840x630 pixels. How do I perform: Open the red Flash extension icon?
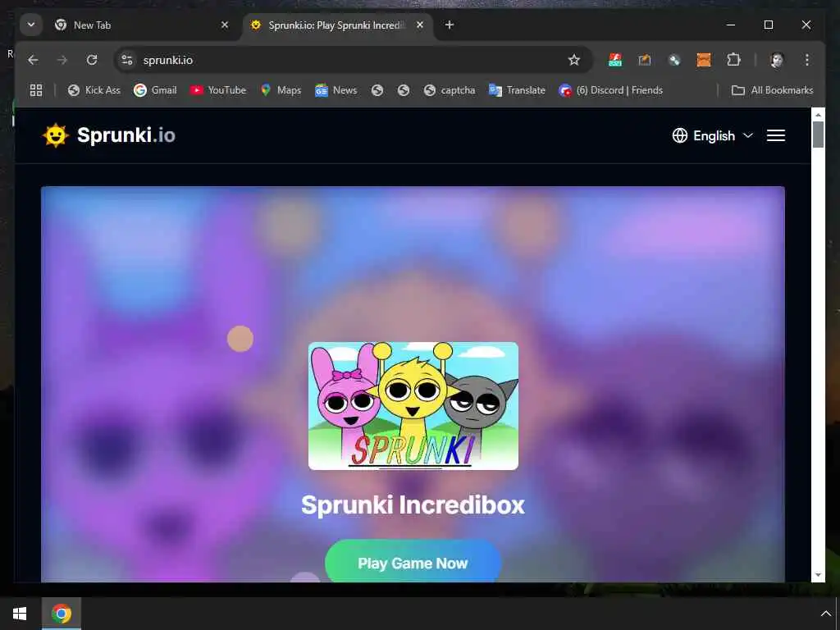click(x=615, y=60)
